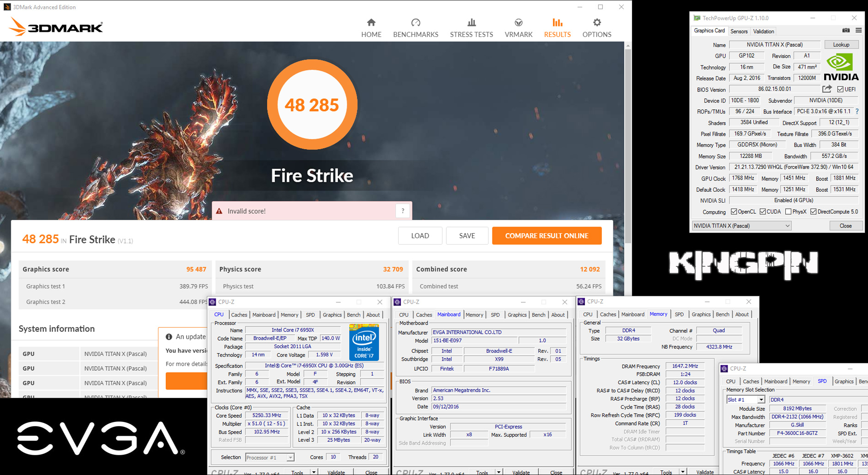Click the GPU-Z screenshot camera icon
Viewport: 868px width, 475px height.
click(x=846, y=30)
